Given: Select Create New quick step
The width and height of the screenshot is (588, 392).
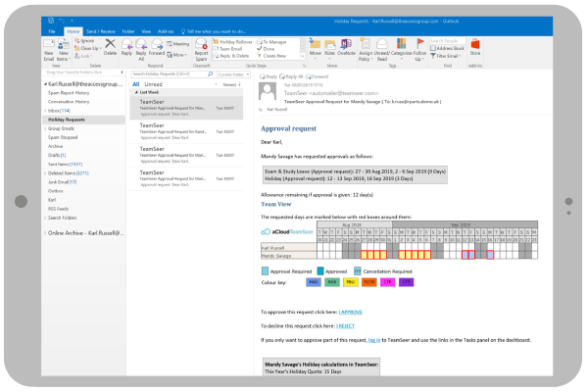Looking at the screenshot, I should click(x=271, y=56).
